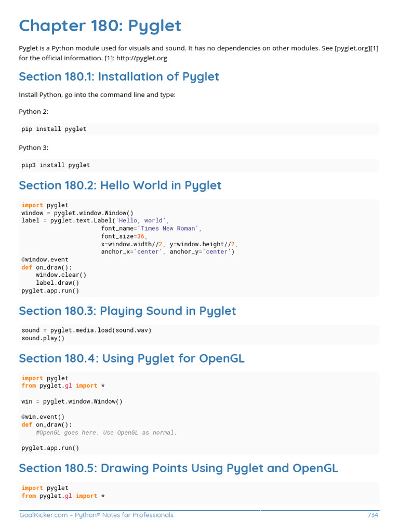Image resolution: width=399 pixels, height=532 pixels.
Task: Select the "pip install pyglet" code line
Action: (54, 129)
